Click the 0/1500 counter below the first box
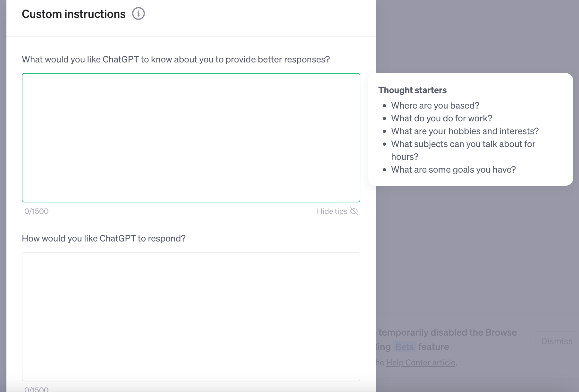This screenshot has width=579, height=392. click(x=37, y=211)
